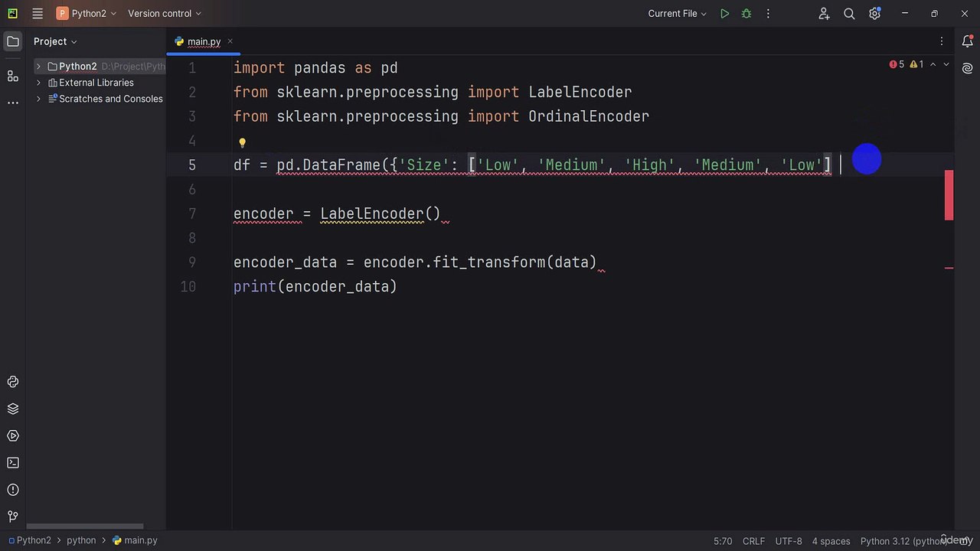Expand Scratches and Consoles node
This screenshot has height=551, width=980.
[38, 99]
